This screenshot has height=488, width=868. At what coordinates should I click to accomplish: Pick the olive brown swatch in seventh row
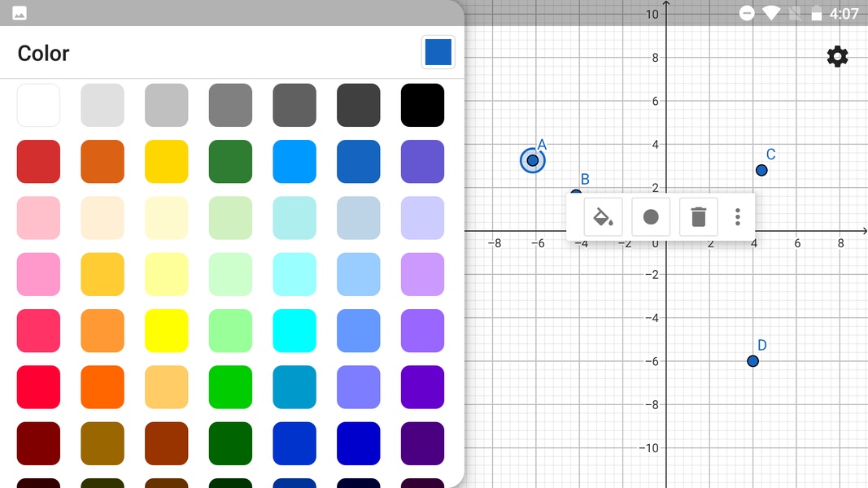coord(103,444)
